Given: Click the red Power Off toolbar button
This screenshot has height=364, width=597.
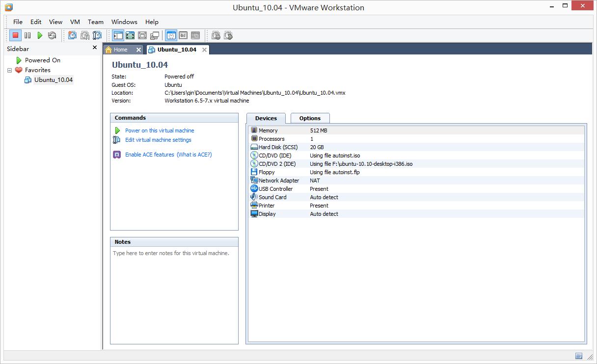Looking at the screenshot, I should (x=15, y=35).
